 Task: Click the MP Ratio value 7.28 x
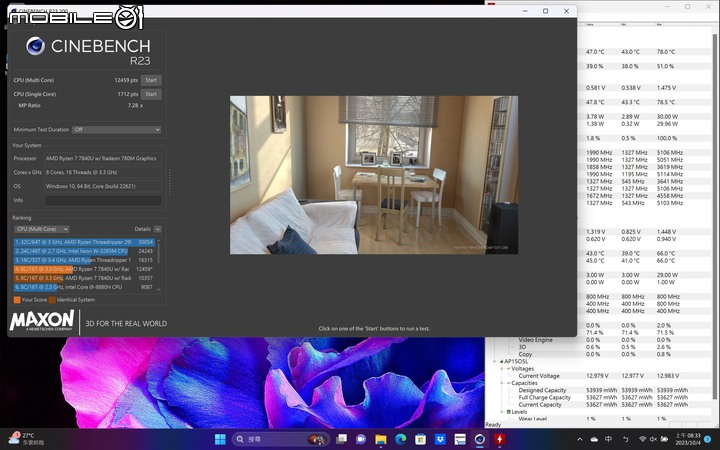135,105
